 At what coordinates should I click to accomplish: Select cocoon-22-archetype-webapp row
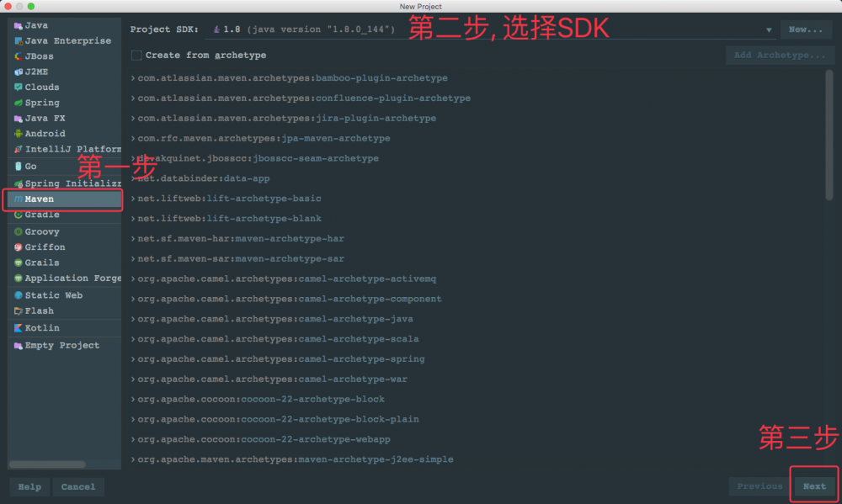(x=477, y=439)
